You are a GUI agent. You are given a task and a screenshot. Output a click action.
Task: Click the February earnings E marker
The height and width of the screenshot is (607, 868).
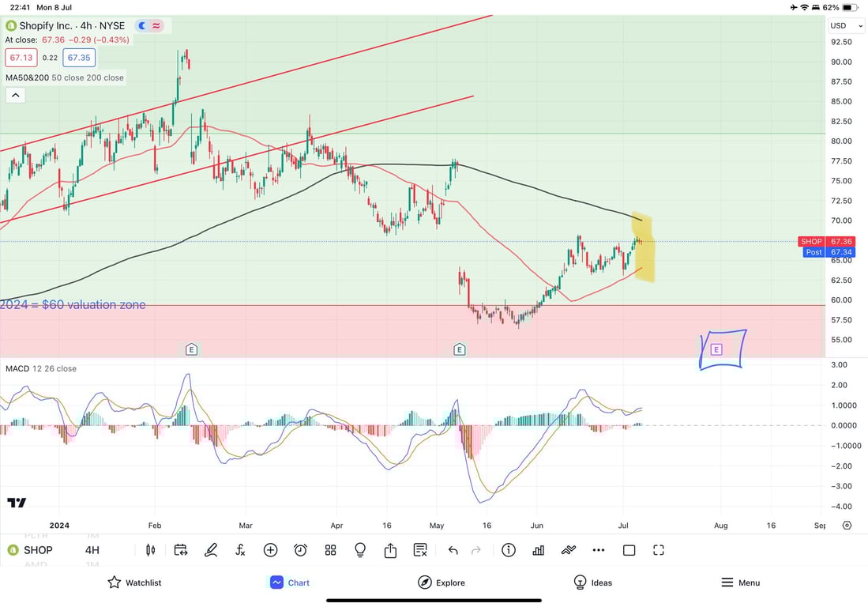191,349
